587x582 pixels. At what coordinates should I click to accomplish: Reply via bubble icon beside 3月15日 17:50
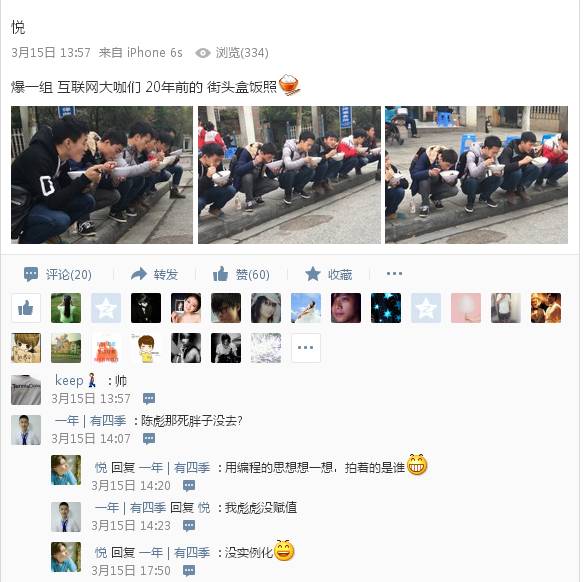click(x=189, y=571)
